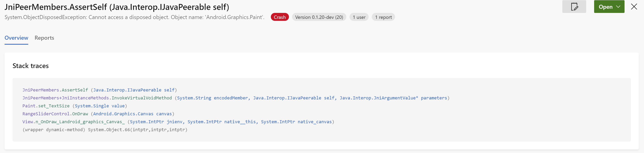The image size is (644, 153).
Task: Expand the green Open status dropdown
Action: [x=609, y=7]
